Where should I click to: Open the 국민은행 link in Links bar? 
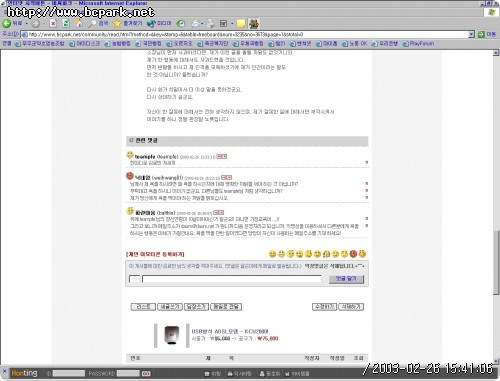click(148, 44)
